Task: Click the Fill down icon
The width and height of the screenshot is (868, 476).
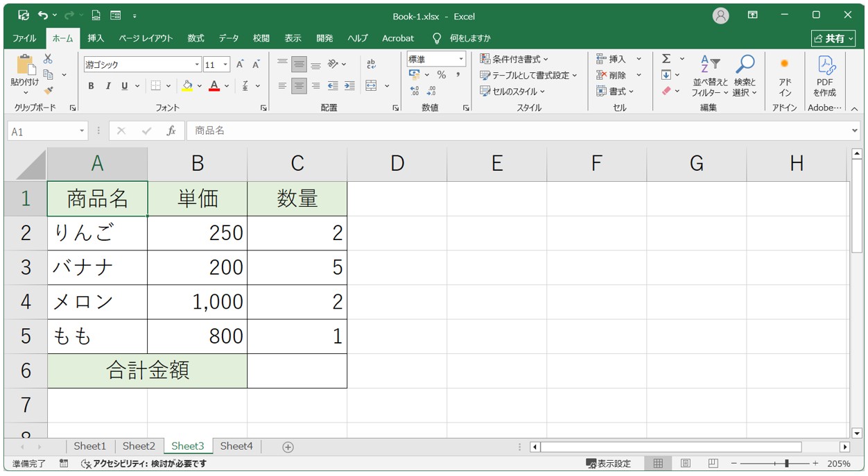Action: pos(666,75)
